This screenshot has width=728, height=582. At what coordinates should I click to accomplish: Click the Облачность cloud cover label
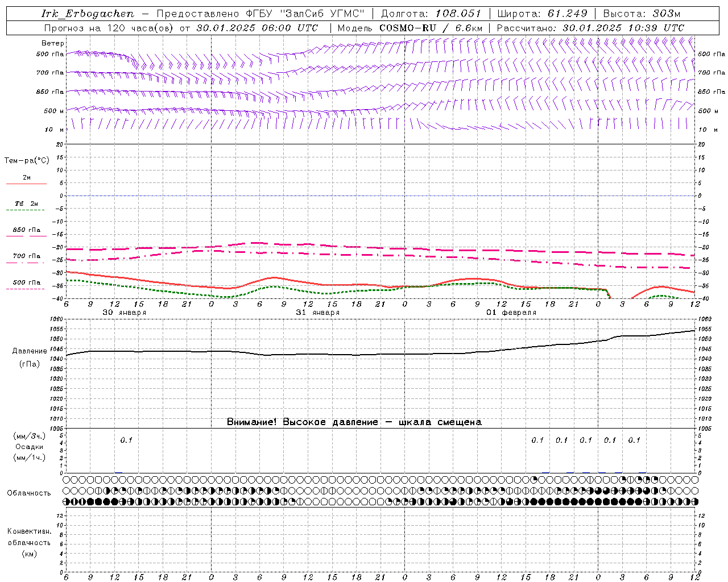[29, 493]
